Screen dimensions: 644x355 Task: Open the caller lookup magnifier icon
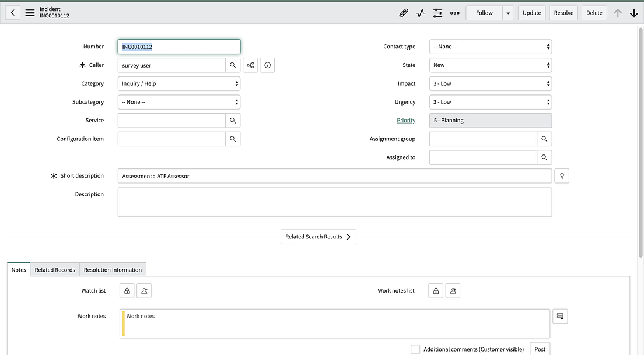(x=233, y=65)
